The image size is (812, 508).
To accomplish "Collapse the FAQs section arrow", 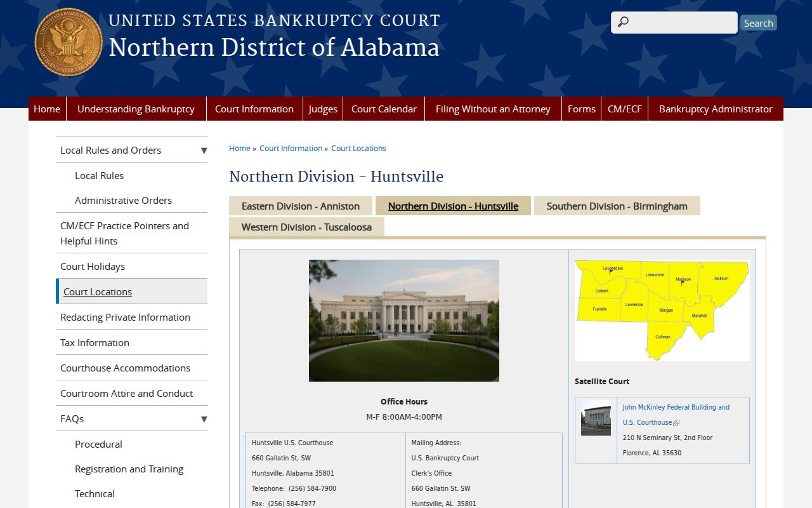I will coord(204,419).
